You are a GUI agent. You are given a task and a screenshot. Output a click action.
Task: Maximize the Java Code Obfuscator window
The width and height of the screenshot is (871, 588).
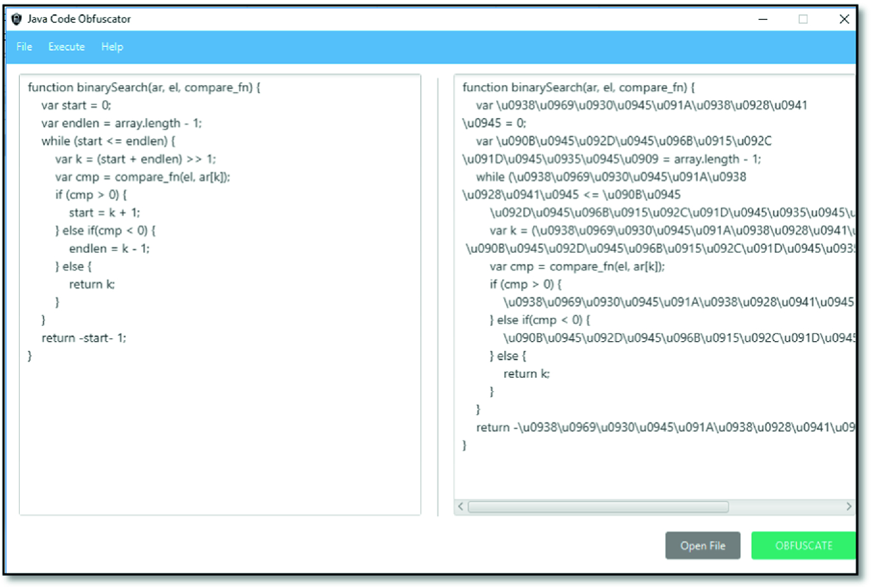[x=803, y=19]
